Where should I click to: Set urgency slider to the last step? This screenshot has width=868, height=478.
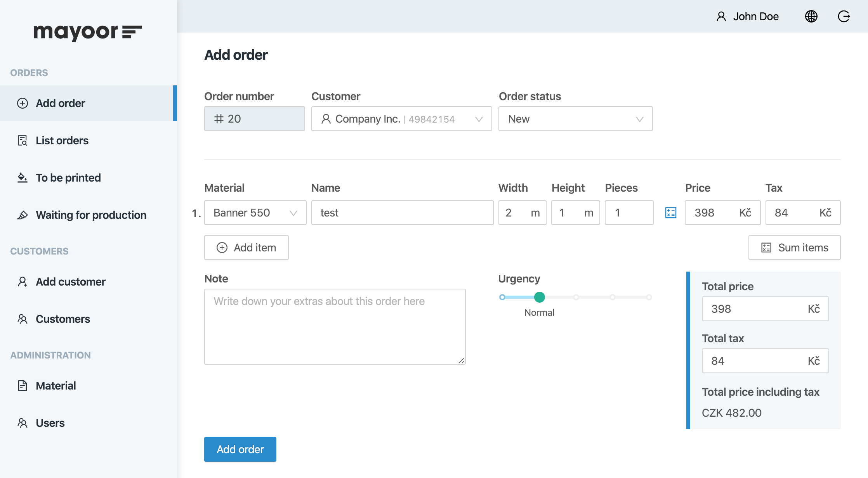pos(649,297)
